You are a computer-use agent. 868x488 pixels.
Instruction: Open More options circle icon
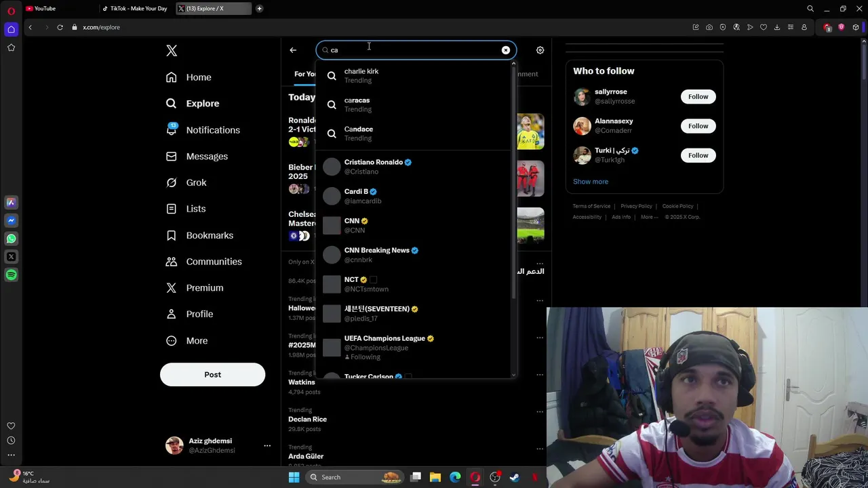click(x=172, y=341)
